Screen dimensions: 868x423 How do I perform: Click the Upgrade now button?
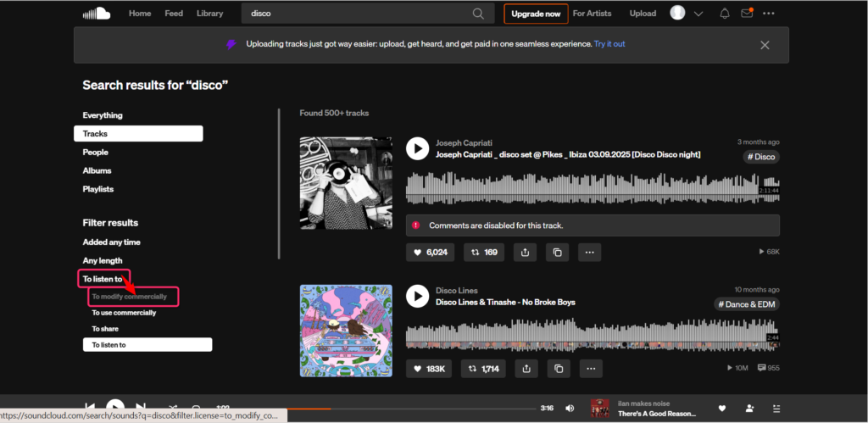pos(536,14)
